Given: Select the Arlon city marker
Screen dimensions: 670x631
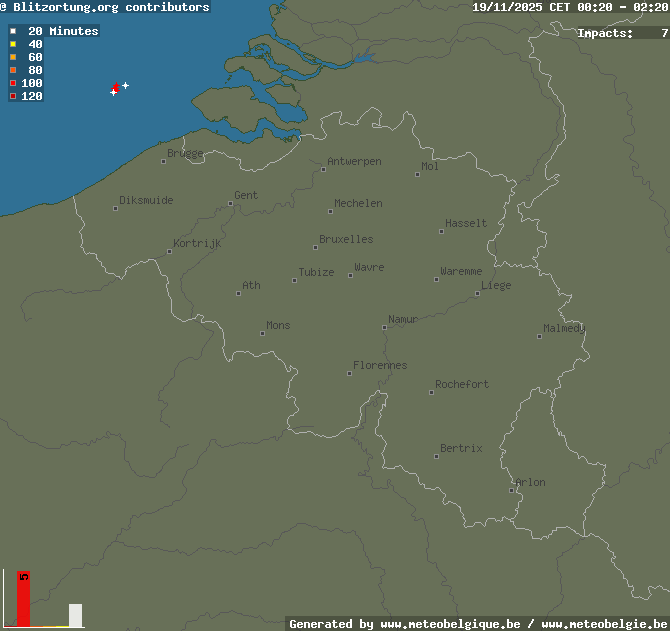Looking at the screenshot, I should click(x=511, y=490).
